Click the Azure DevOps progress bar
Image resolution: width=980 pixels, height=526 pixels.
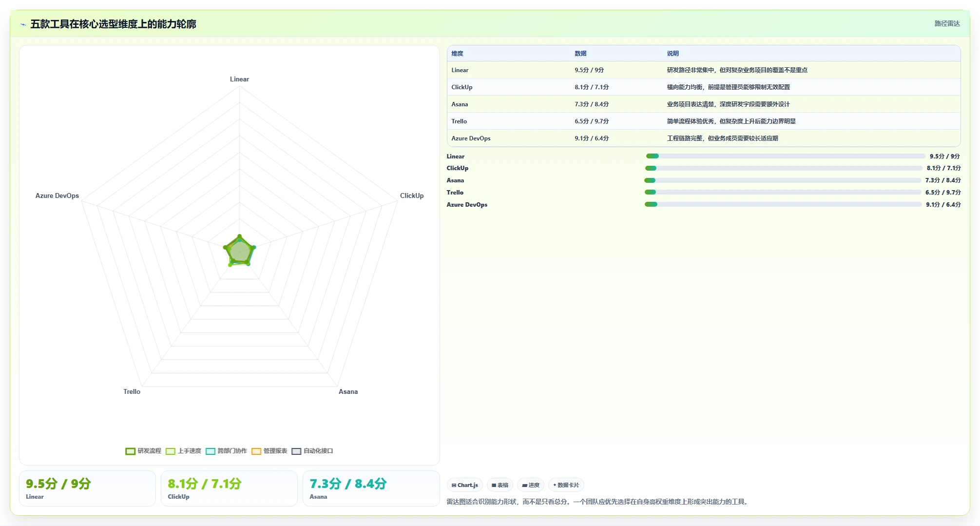pos(783,204)
